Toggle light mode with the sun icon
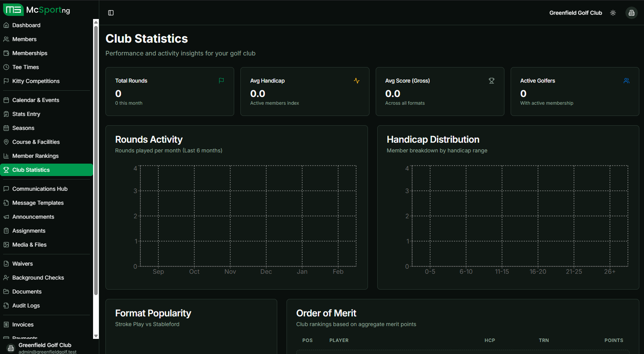 click(613, 13)
